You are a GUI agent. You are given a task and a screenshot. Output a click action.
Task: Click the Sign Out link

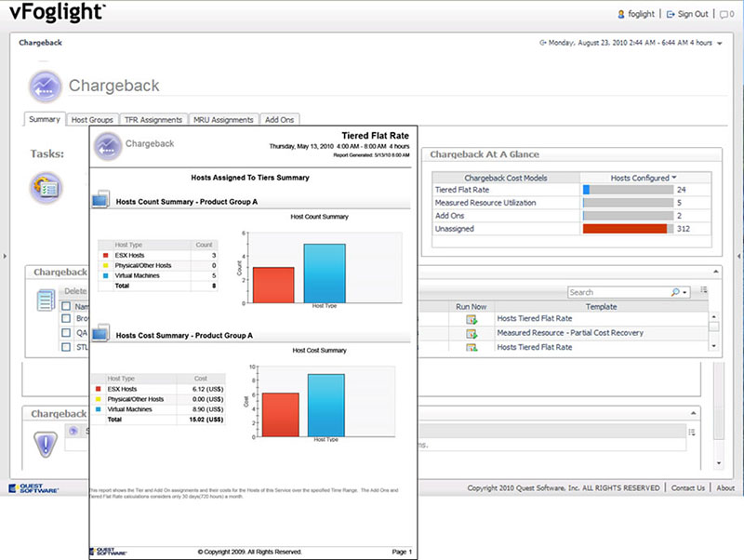click(x=692, y=14)
